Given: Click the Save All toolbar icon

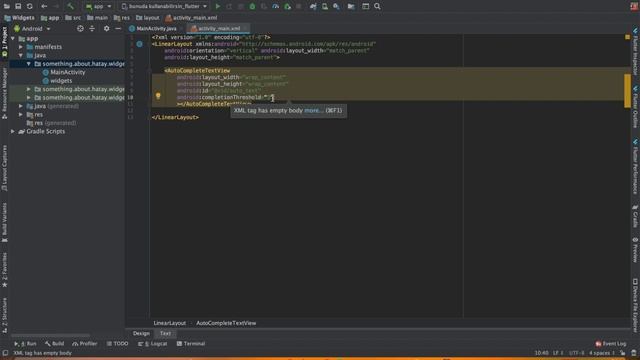Looking at the screenshot, I should 18,6.
